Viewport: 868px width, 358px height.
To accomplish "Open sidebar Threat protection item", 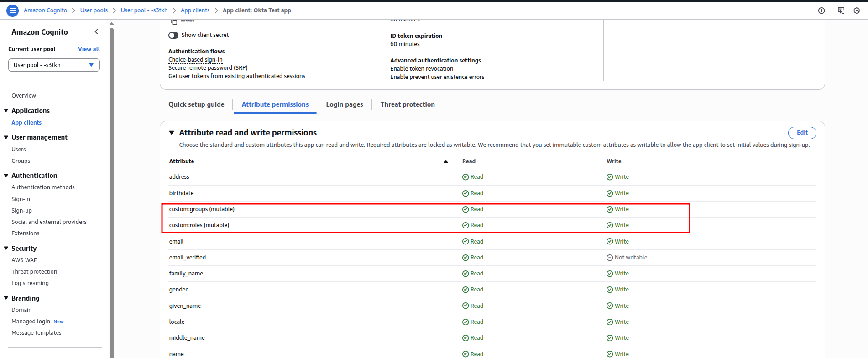I will click(34, 272).
